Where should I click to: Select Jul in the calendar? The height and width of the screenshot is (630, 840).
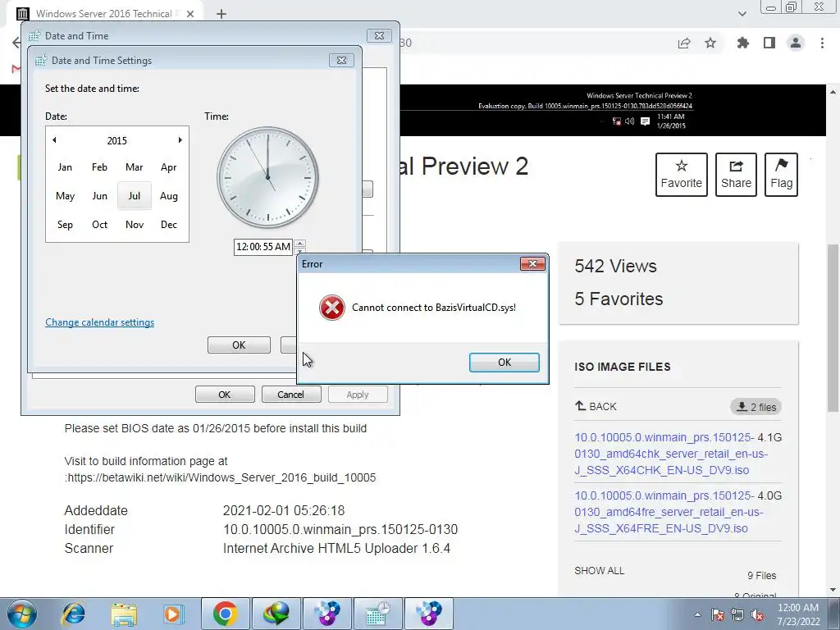coord(135,196)
